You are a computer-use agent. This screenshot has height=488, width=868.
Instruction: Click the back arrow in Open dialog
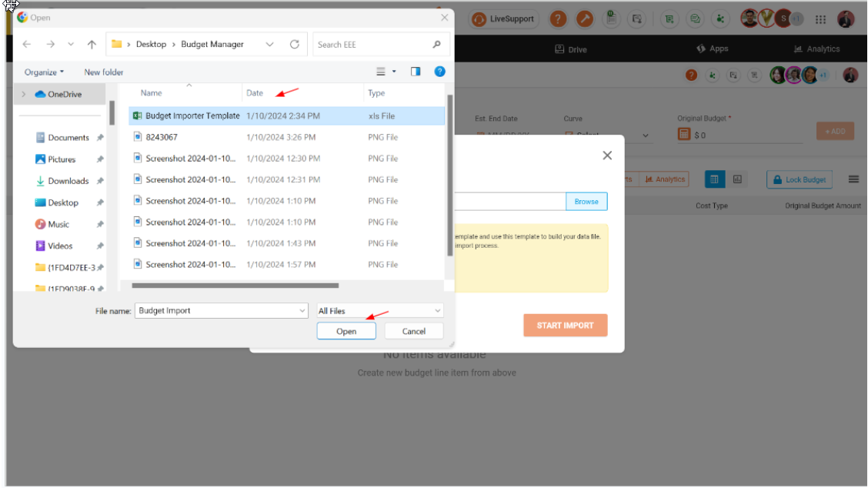tap(27, 45)
